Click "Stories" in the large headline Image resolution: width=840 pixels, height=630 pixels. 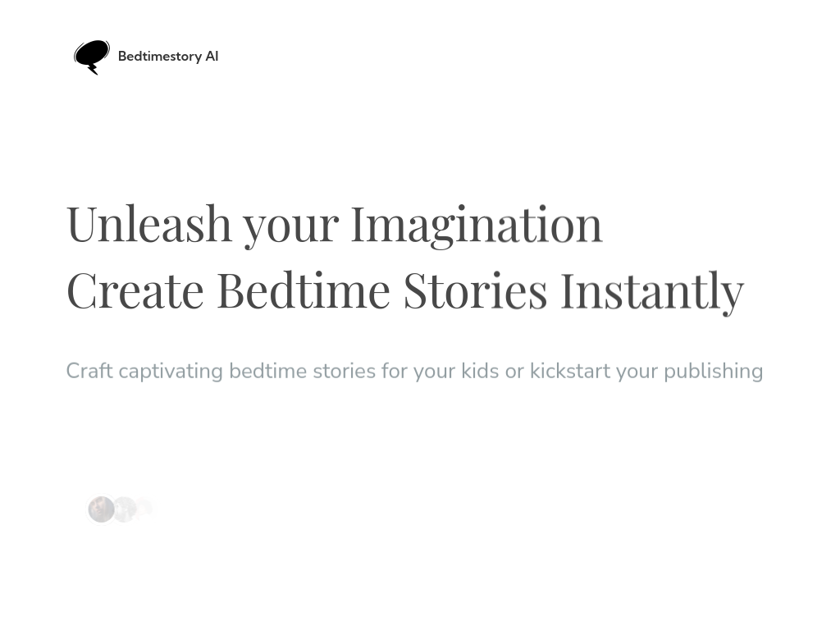pos(474,290)
